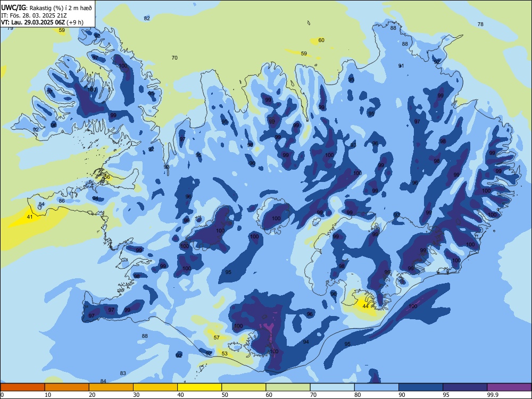
Task: Click the dark orange 0–10 legend swatch
Action: point(22,387)
